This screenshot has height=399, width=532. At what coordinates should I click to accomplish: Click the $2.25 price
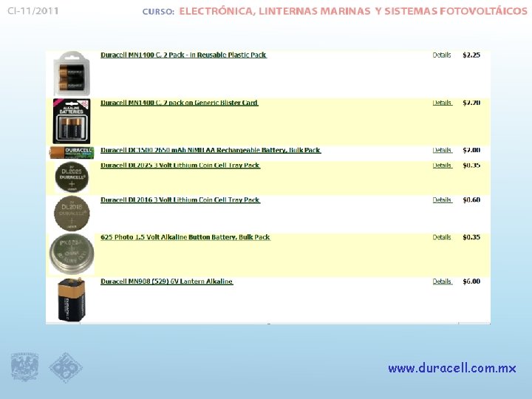pos(471,55)
